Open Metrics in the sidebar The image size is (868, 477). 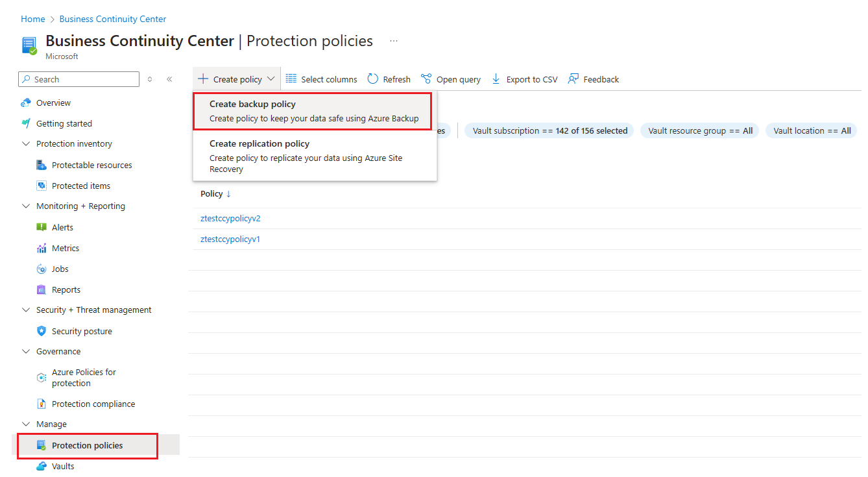pyautogui.click(x=65, y=248)
